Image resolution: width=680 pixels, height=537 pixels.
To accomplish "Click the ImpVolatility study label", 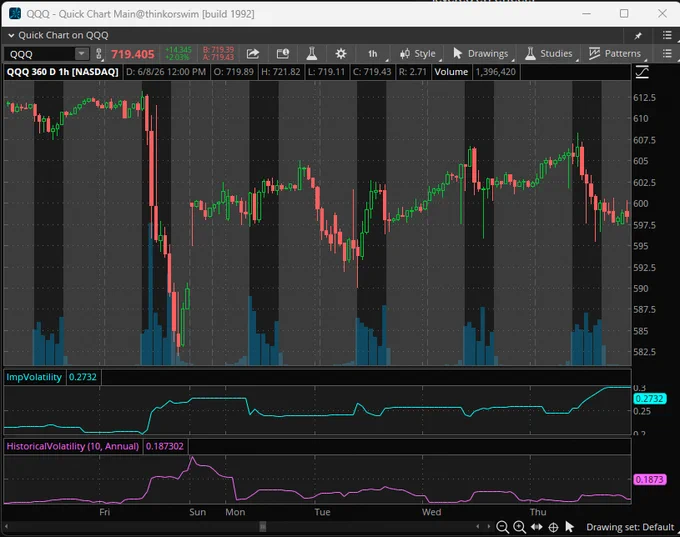I will (x=34, y=377).
